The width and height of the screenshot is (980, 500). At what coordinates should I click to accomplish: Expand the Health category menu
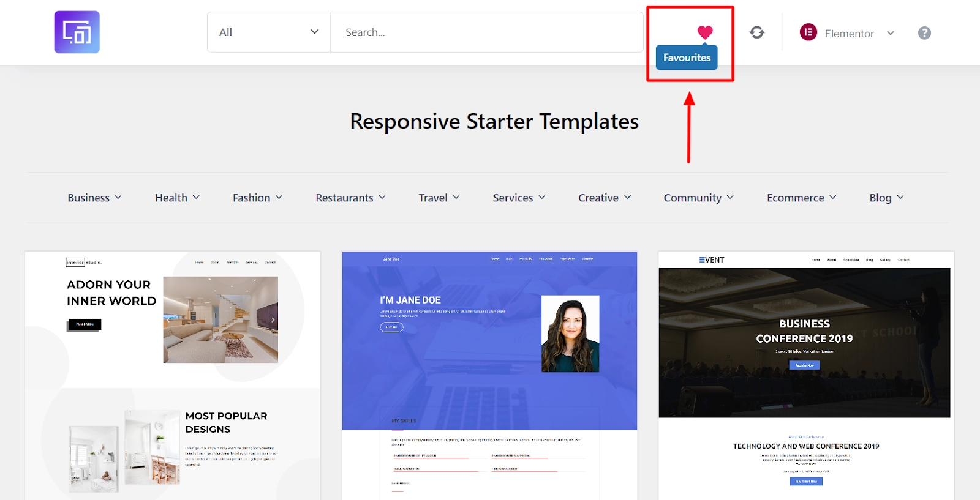[x=177, y=198]
